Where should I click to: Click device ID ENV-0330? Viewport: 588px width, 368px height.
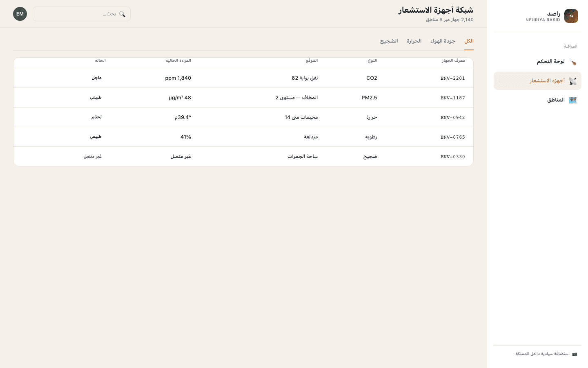453,157
